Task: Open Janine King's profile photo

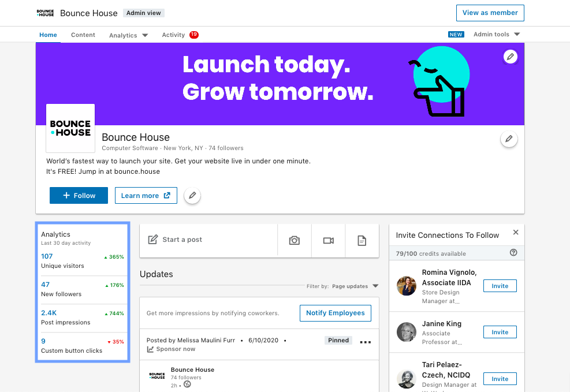Action: pyautogui.click(x=407, y=332)
